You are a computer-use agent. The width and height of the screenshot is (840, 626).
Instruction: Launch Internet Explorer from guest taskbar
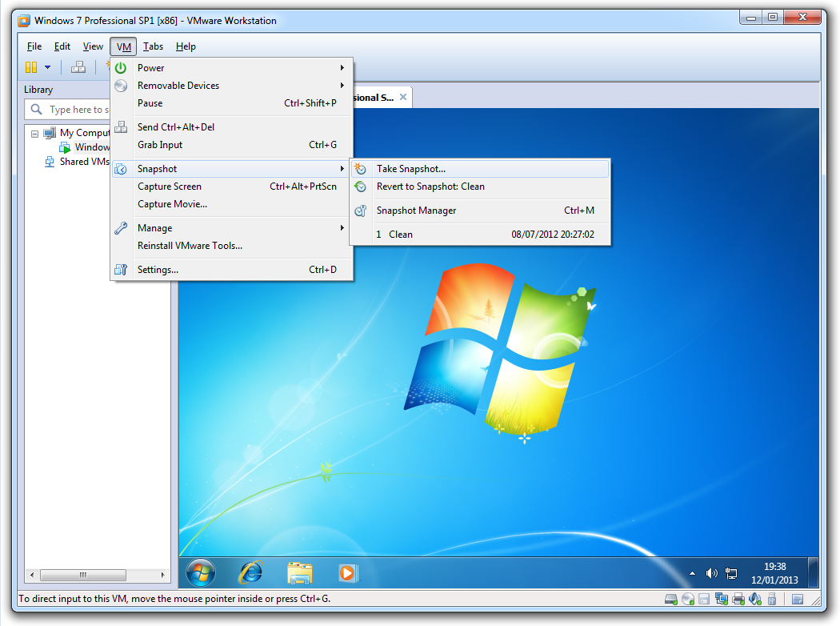point(250,572)
